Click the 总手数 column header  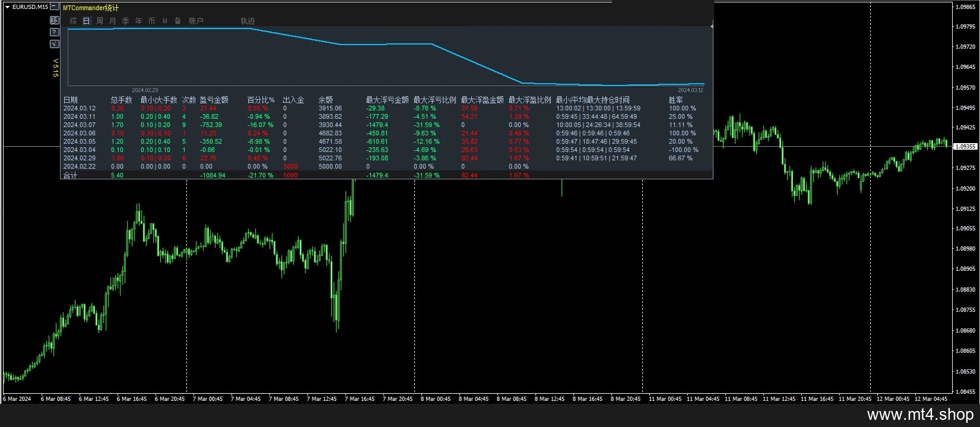122,100
